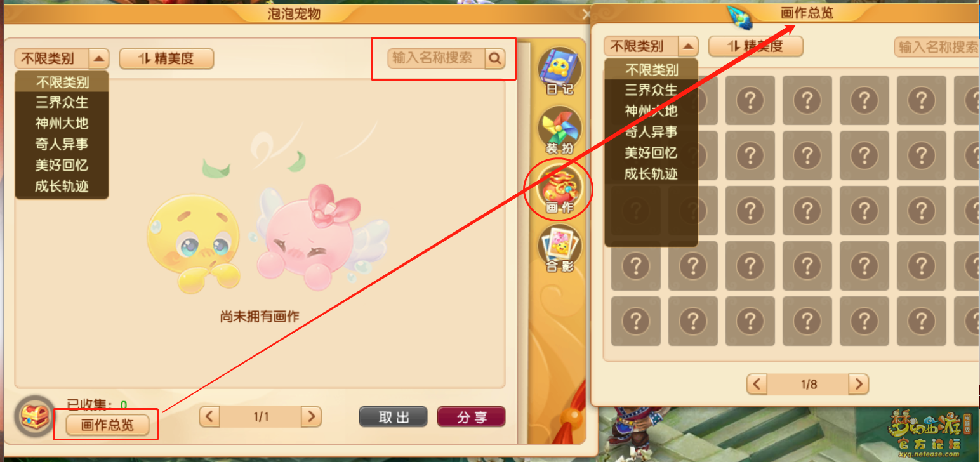
Task: Toggle 精美度 sort in 画作总览 window
Action: tap(755, 46)
